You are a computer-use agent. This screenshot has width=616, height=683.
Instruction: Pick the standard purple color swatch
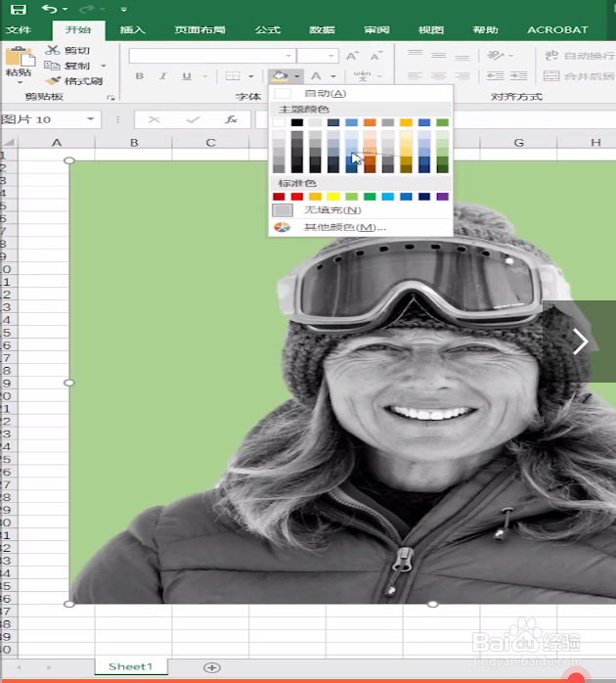click(x=442, y=197)
